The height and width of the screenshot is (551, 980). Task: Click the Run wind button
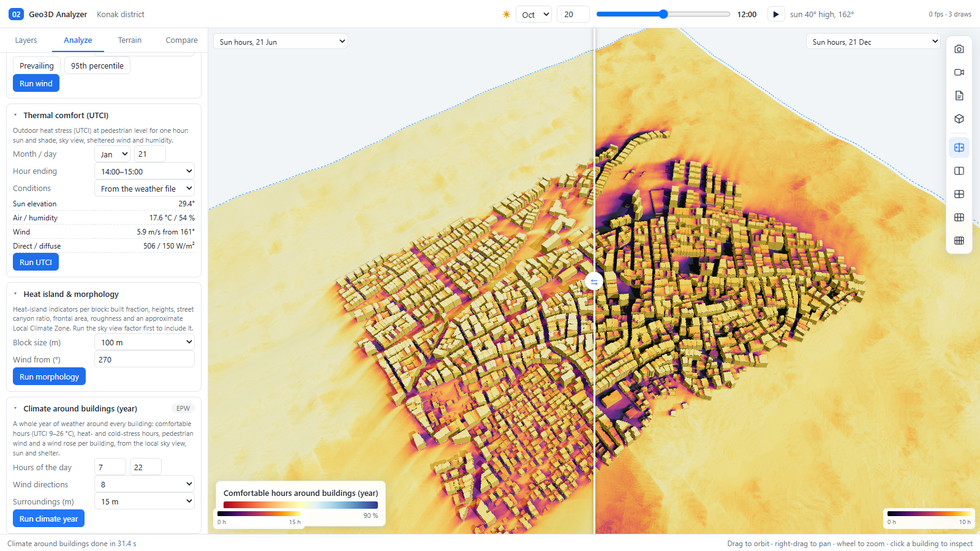36,83
